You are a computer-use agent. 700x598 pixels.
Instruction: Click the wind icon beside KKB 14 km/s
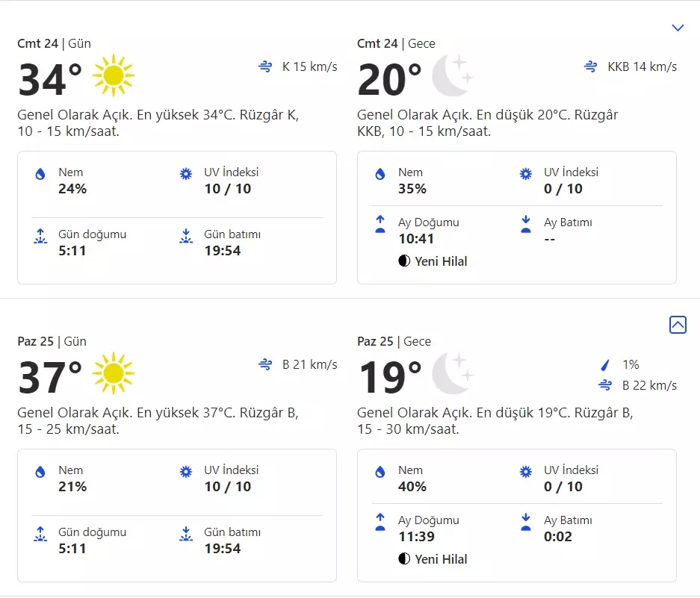[590, 67]
